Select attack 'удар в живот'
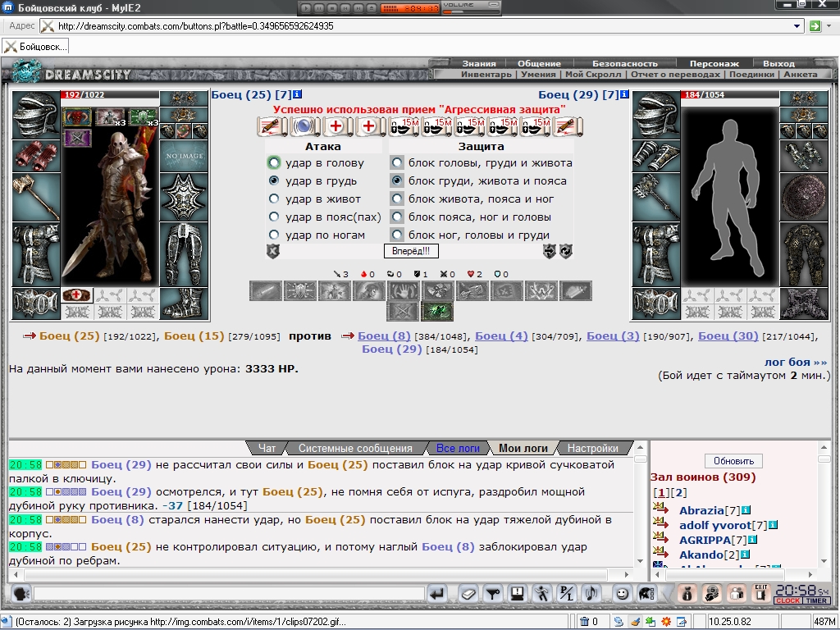The height and width of the screenshot is (630, 840). 274,199
